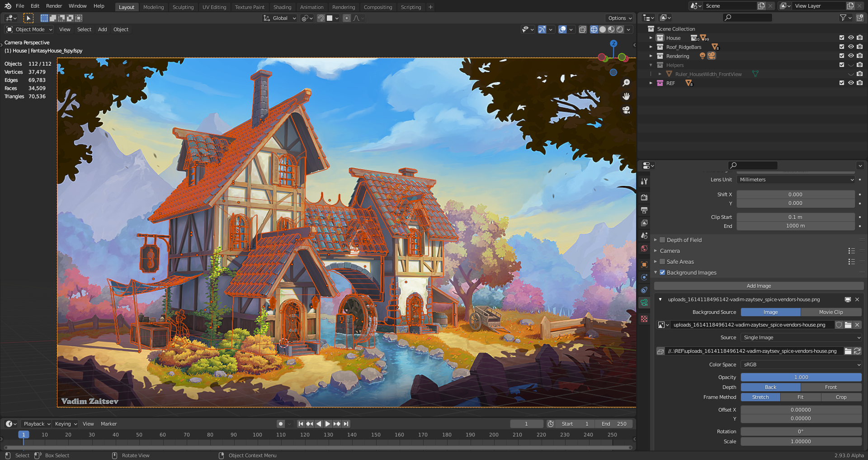The height and width of the screenshot is (460, 868).
Task: Switch to the UV Editing workspace tab
Action: (x=214, y=7)
